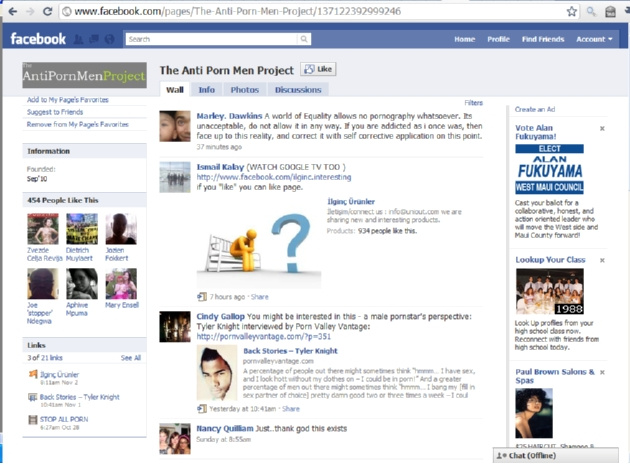
Task: Switch to the Discussions tab
Action: point(298,90)
